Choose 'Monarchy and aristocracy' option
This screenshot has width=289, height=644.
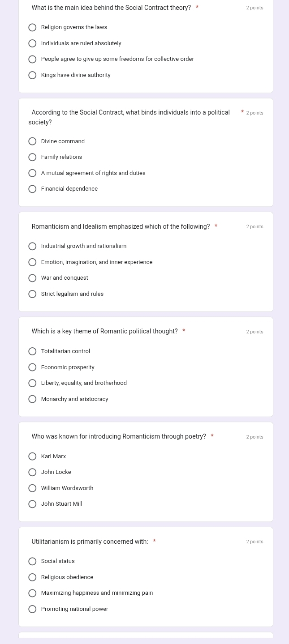pos(32,399)
